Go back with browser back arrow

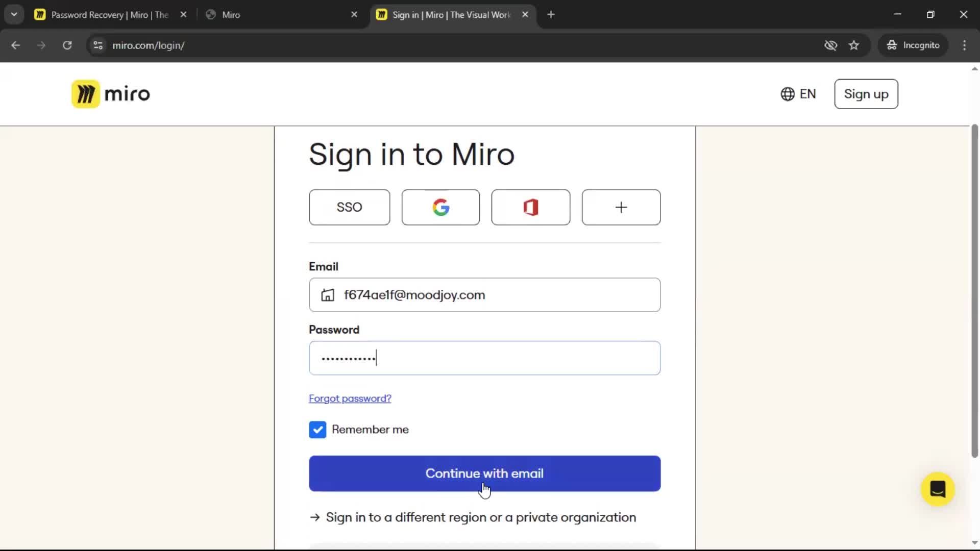point(16,45)
